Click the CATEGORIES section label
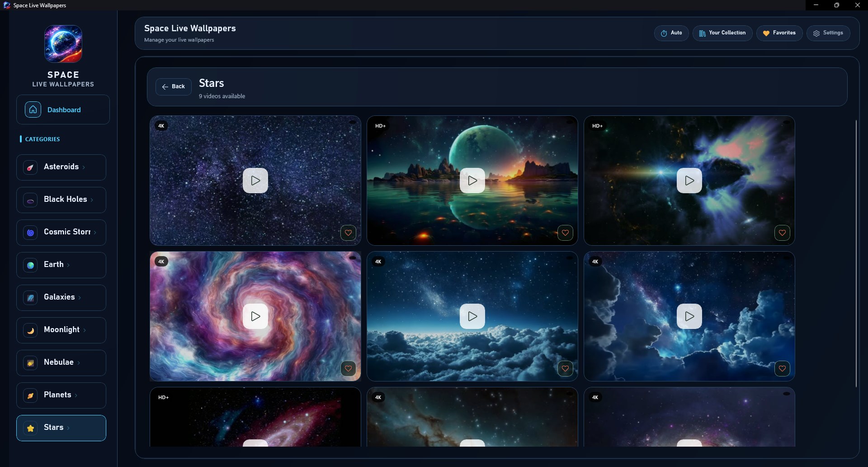868x467 pixels. [42, 139]
